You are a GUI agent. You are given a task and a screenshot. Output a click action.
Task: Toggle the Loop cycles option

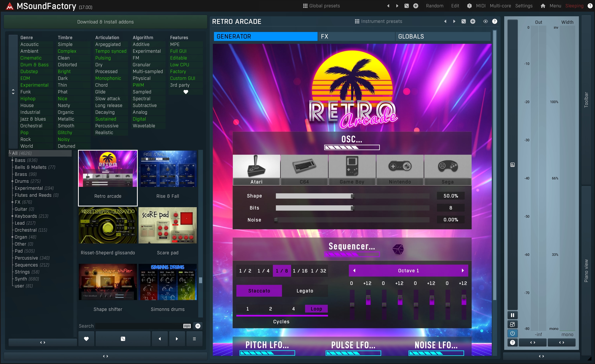316,309
